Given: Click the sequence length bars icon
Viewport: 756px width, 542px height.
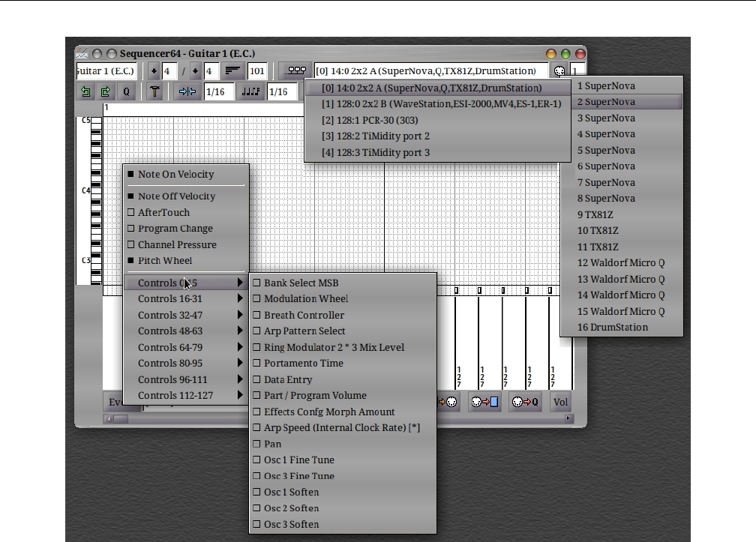Looking at the screenshot, I should [x=232, y=70].
